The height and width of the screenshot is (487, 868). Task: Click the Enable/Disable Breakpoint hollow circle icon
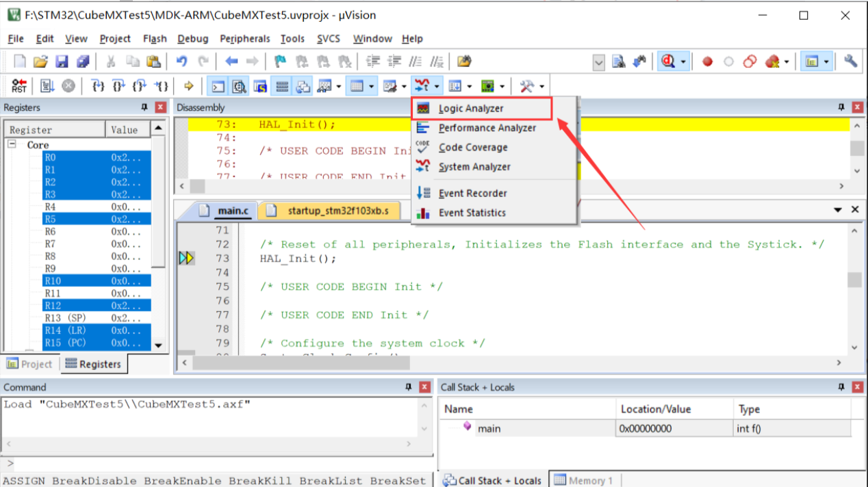click(x=728, y=62)
